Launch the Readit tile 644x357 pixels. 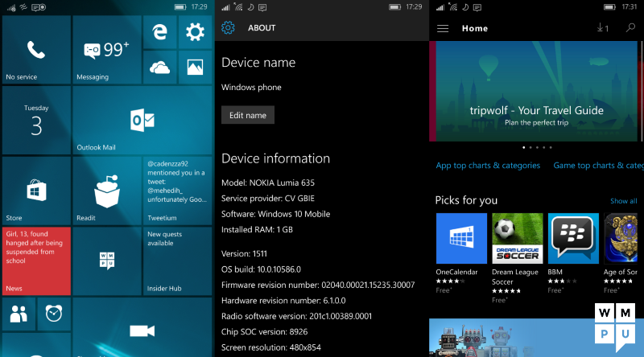[107, 191]
